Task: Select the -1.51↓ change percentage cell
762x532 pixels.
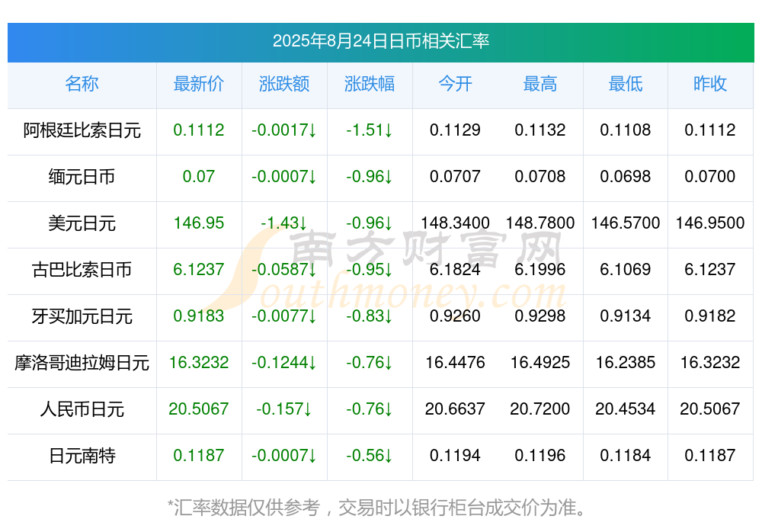Action: (x=370, y=130)
